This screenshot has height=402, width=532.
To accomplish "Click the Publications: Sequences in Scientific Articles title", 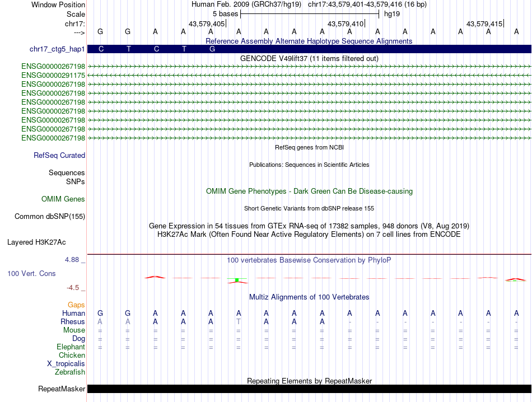I will click(x=309, y=165).
